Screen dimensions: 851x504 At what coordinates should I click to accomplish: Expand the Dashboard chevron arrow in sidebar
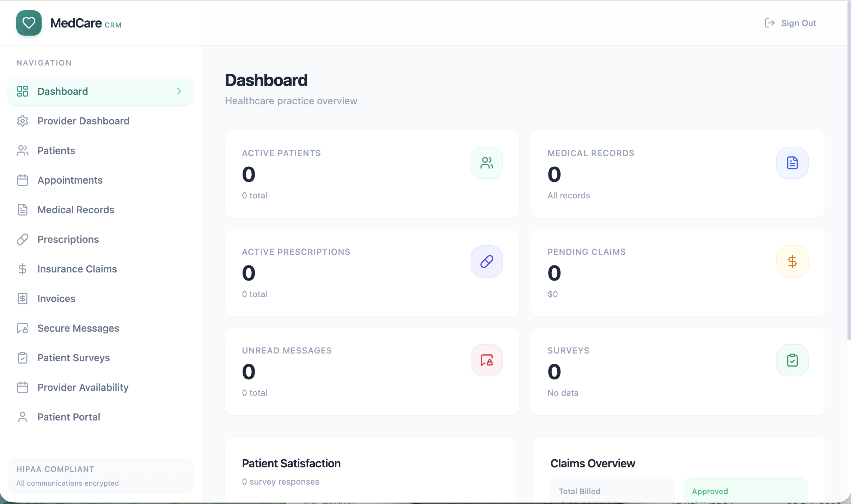179,91
